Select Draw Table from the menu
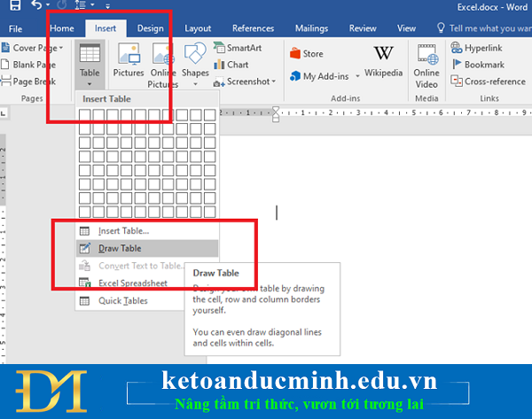This screenshot has width=532, height=419. [x=147, y=248]
